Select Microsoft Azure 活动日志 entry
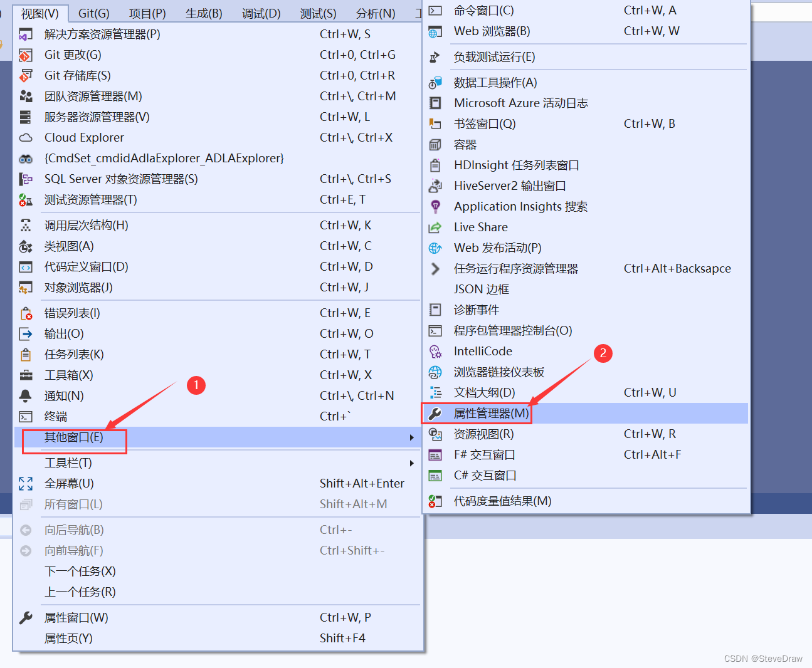This screenshot has height=668, width=812. (586, 103)
